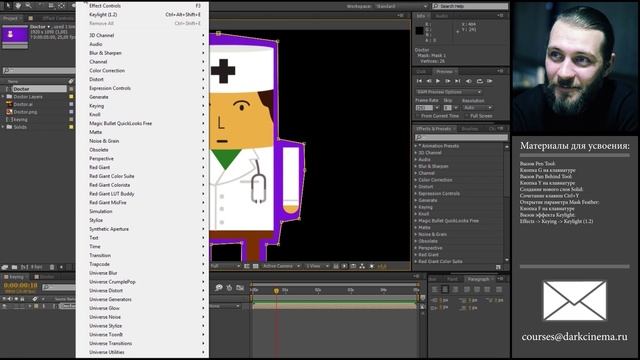This screenshot has height=360, width=640.
Task: Switch to Paragraph tab
Action: click(478, 279)
